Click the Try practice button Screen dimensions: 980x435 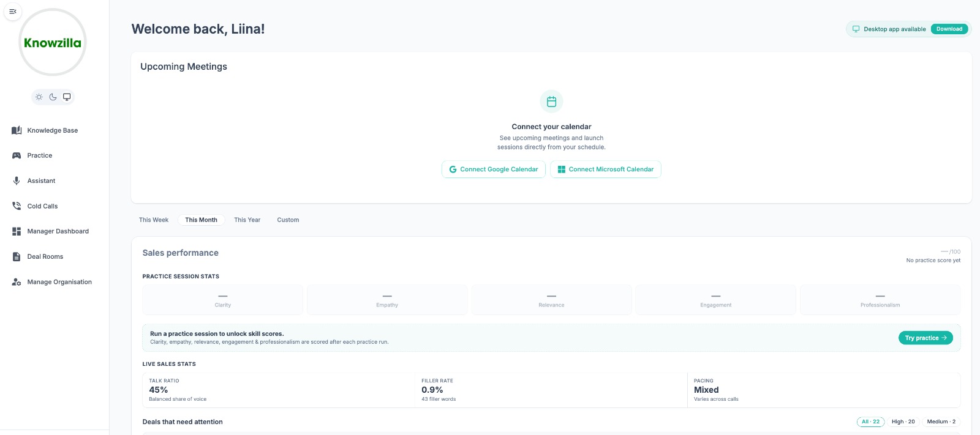click(x=925, y=338)
